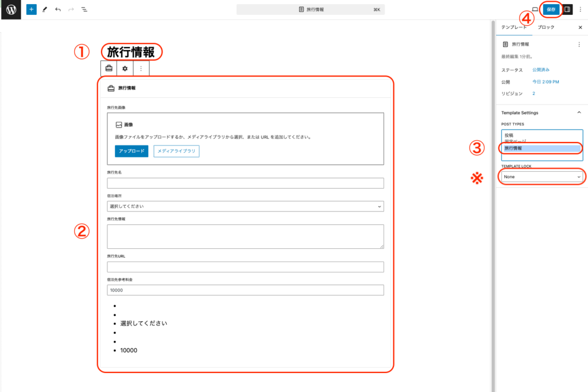Select 旅行情報 in the post types list

pyautogui.click(x=541, y=148)
